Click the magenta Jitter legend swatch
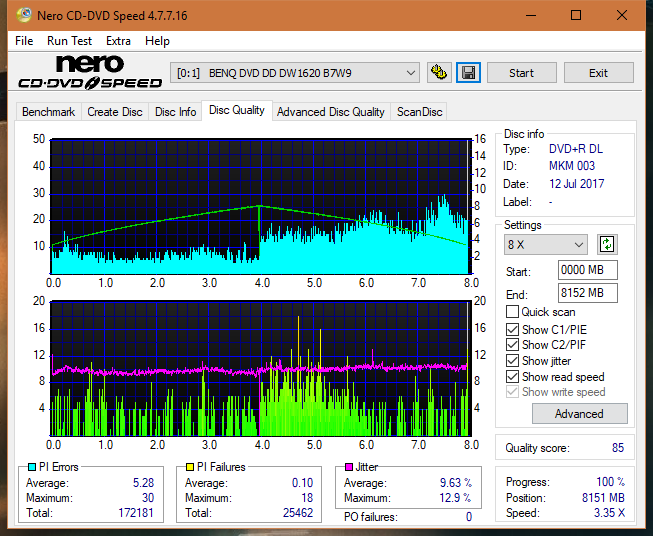Viewport: 653px width, 536px height. [x=349, y=467]
